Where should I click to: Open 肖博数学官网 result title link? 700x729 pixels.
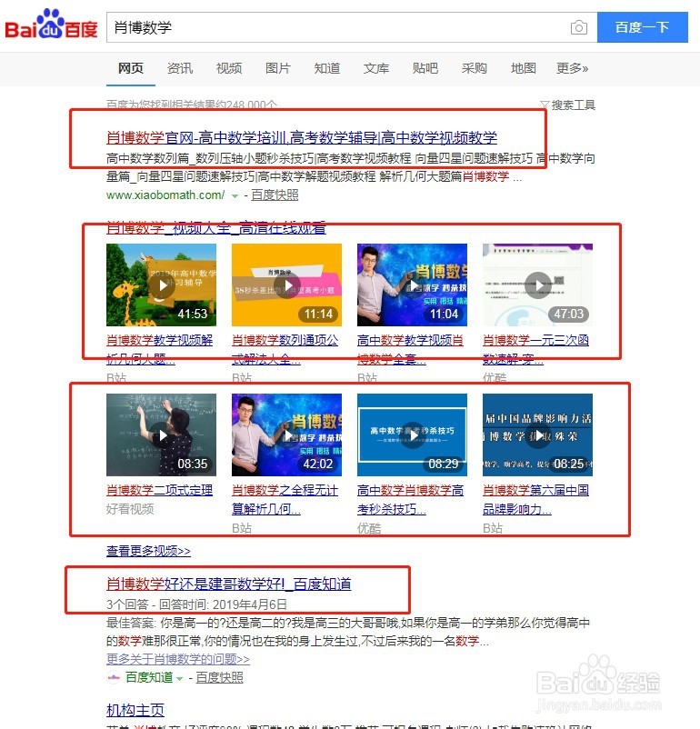pos(302,137)
